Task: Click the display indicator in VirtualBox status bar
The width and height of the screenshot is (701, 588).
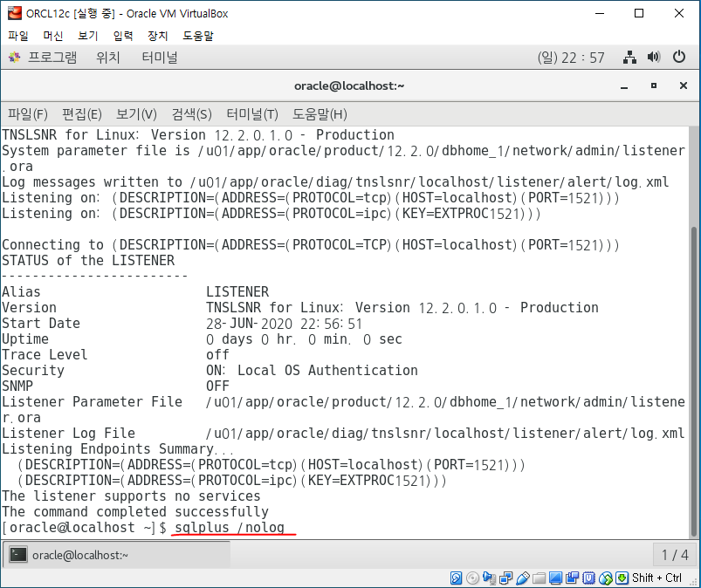Action: click(x=555, y=578)
